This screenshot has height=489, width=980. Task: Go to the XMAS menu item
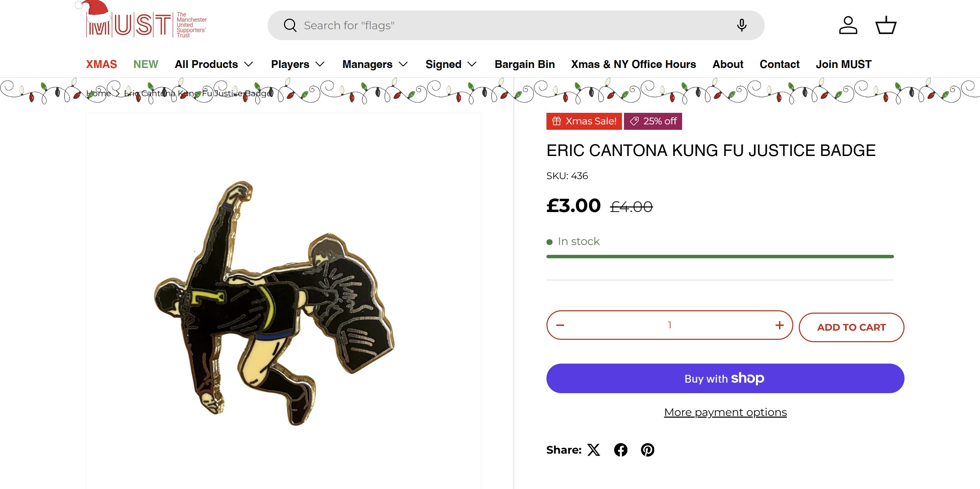pos(101,64)
